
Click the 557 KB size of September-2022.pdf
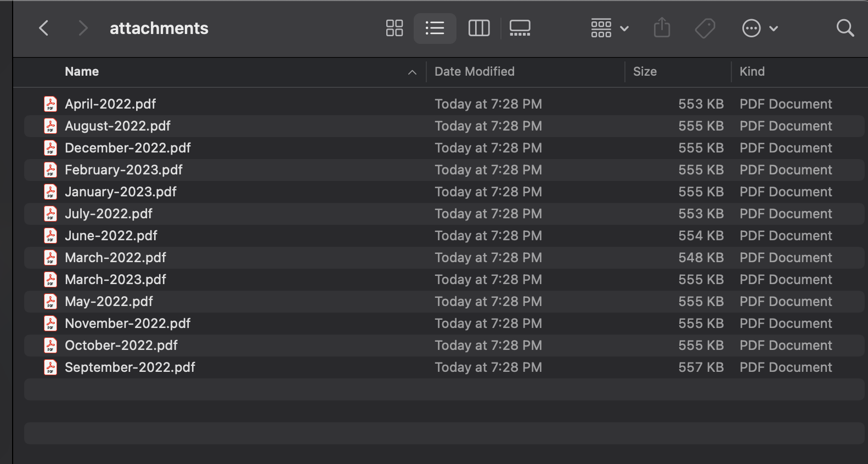click(x=701, y=367)
